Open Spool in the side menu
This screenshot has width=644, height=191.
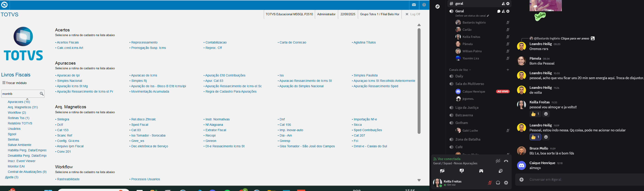(x=12, y=134)
